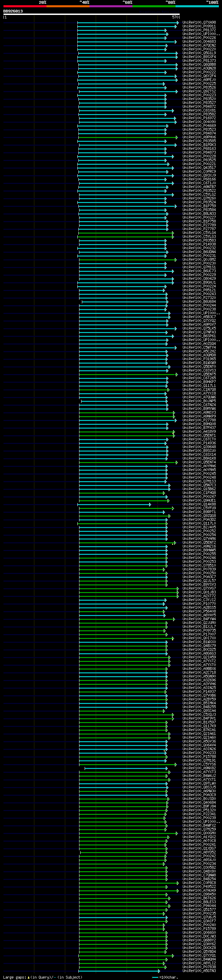Click hit label UniRef100_P04669
222x980 pixels.
click(199, 125)
